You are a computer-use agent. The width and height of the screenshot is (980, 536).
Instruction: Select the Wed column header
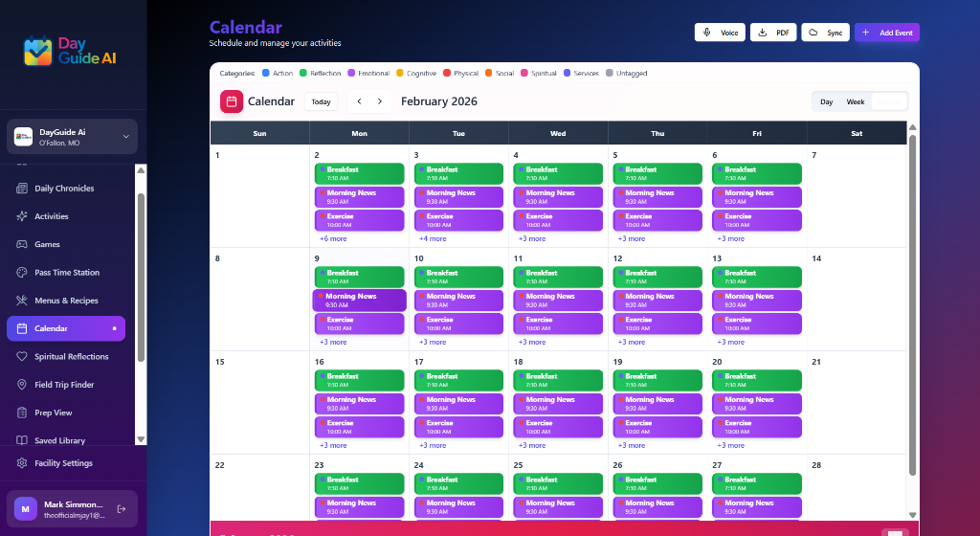pos(558,134)
